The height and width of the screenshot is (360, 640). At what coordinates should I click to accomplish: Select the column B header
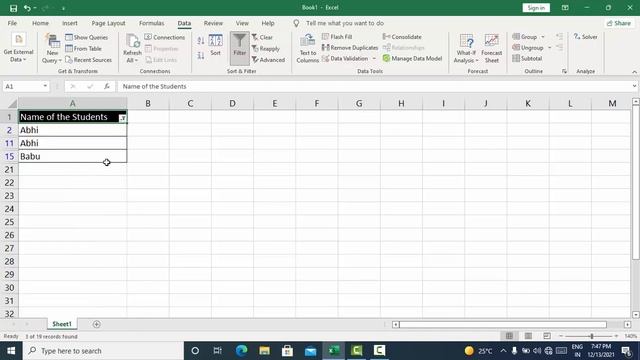[x=148, y=104]
